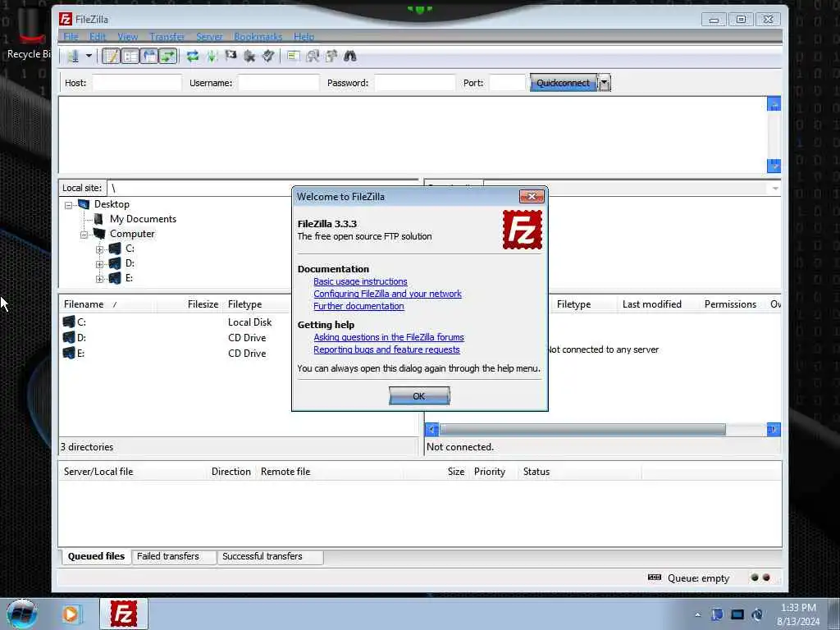Focus the Username input field

click(x=279, y=83)
